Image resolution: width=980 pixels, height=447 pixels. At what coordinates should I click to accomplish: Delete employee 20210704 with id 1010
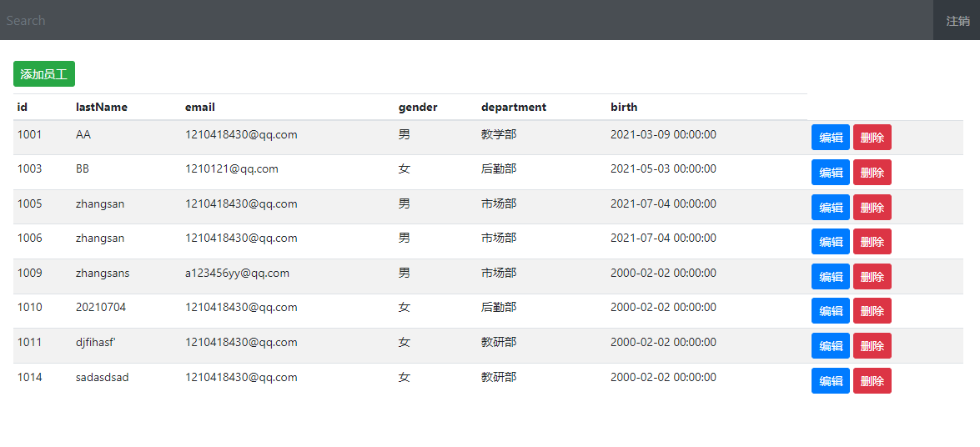coord(872,311)
